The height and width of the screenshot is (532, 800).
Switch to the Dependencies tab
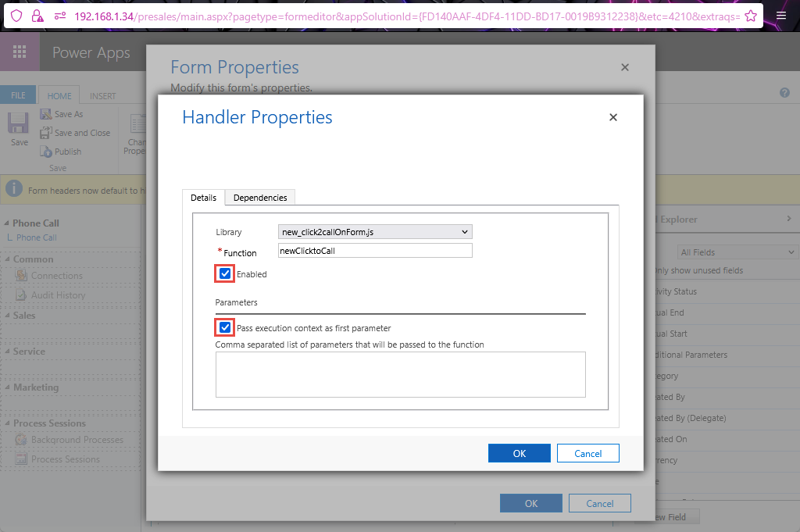point(260,198)
